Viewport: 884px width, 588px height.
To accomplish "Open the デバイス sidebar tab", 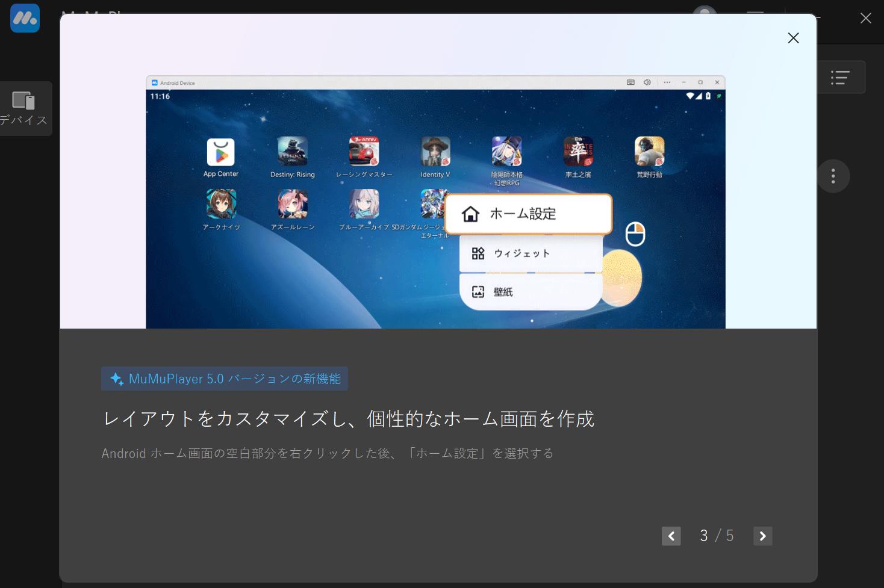I will (x=24, y=108).
